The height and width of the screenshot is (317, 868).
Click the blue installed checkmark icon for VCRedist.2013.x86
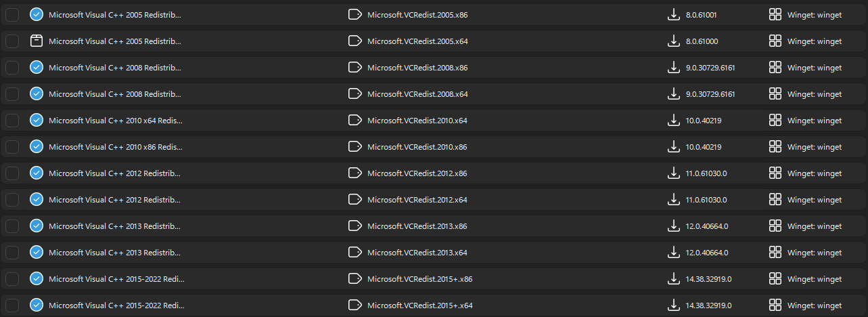point(37,226)
